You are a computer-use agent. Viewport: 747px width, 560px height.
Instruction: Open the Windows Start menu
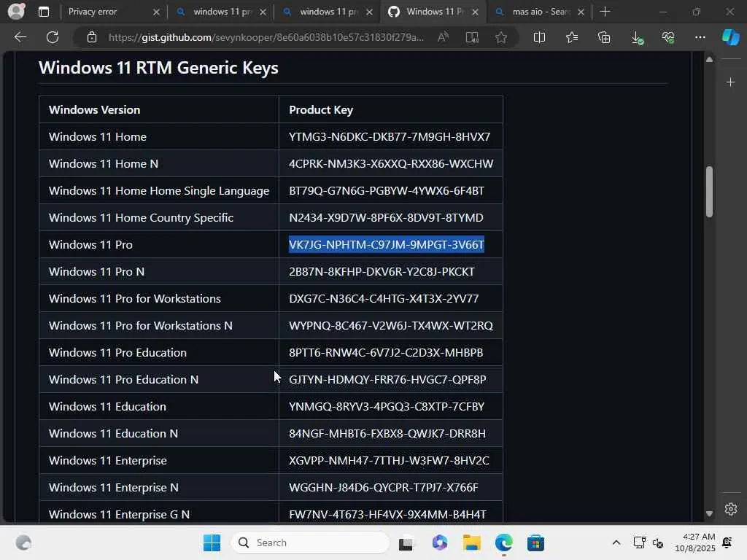point(212,542)
